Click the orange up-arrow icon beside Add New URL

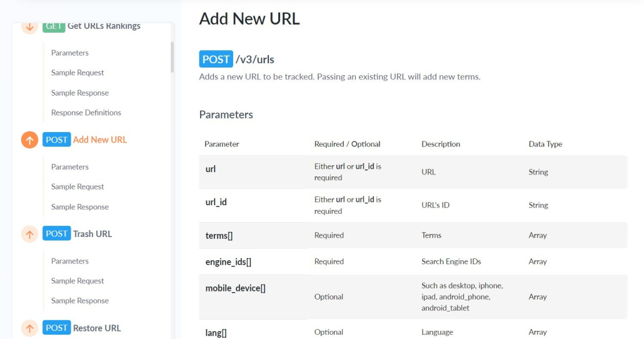(x=29, y=139)
